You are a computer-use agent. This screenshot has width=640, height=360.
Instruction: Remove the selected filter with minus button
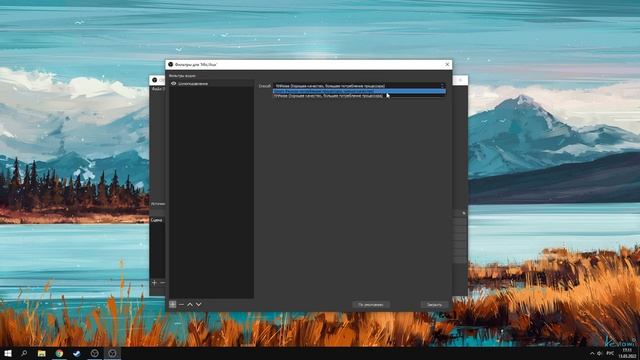181,304
